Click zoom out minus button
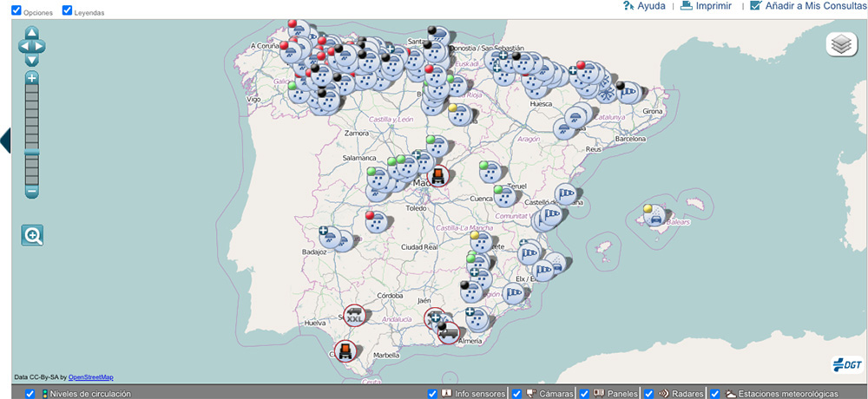Screen dimensions: 868x399 click(x=32, y=191)
